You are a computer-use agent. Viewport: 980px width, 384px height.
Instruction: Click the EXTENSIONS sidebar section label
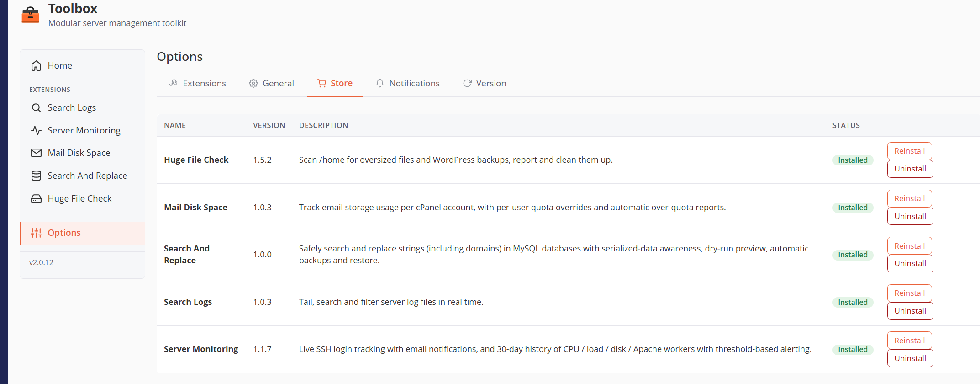(x=50, y=90)
